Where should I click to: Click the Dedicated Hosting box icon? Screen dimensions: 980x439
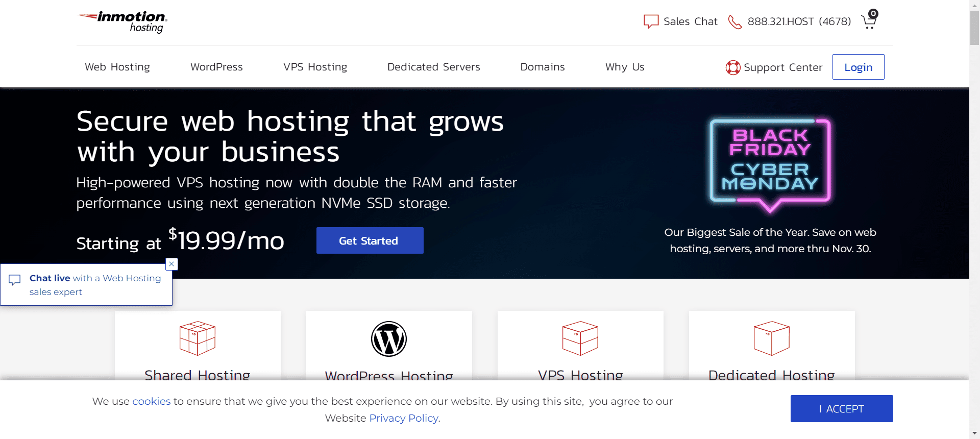pyautogui.click(x=771, y=338)
